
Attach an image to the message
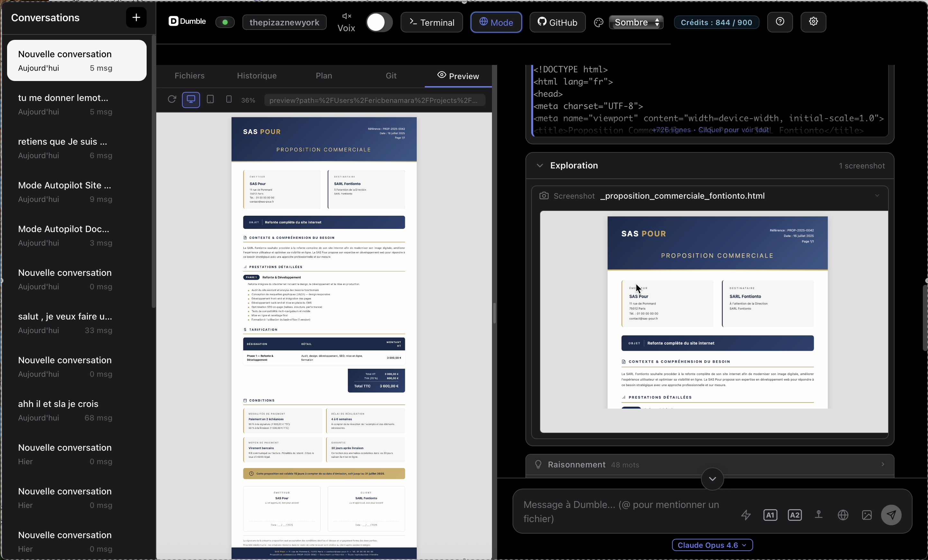pyautogui.click(x=867, y=515)
